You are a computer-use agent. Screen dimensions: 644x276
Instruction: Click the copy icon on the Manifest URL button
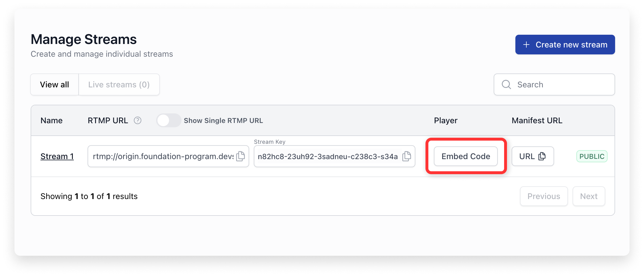pyautogui.click(x=542, y=156)
